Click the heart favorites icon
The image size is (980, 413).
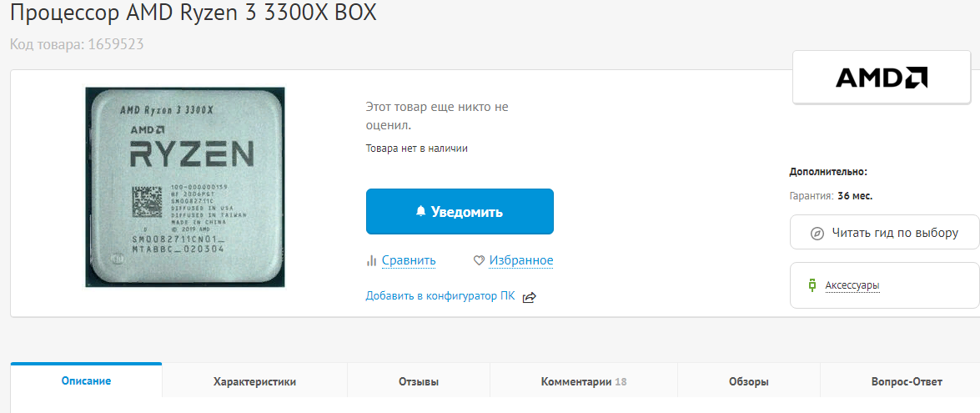[480, 260]
